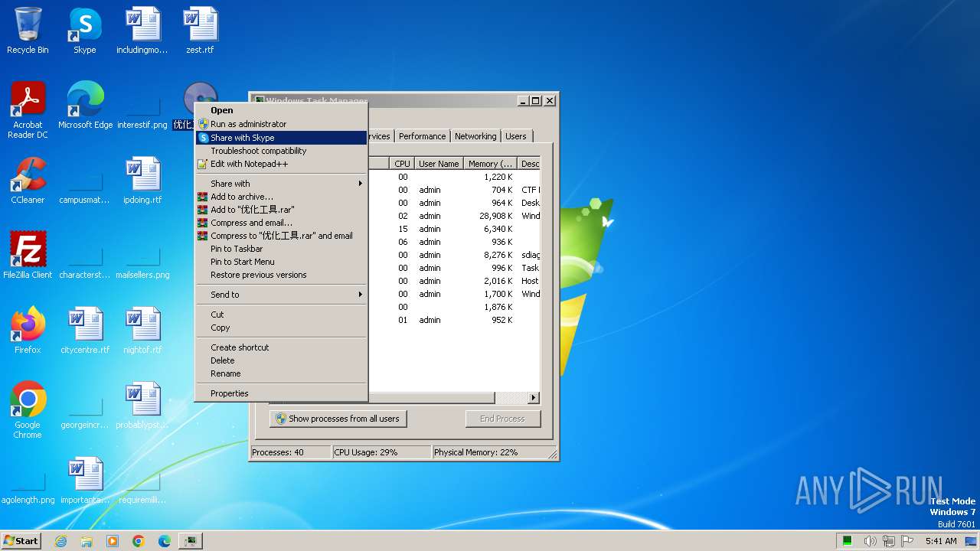Select the nightof.rtf document icon
This screenshot has width=980, height=551.
(142, 331)
